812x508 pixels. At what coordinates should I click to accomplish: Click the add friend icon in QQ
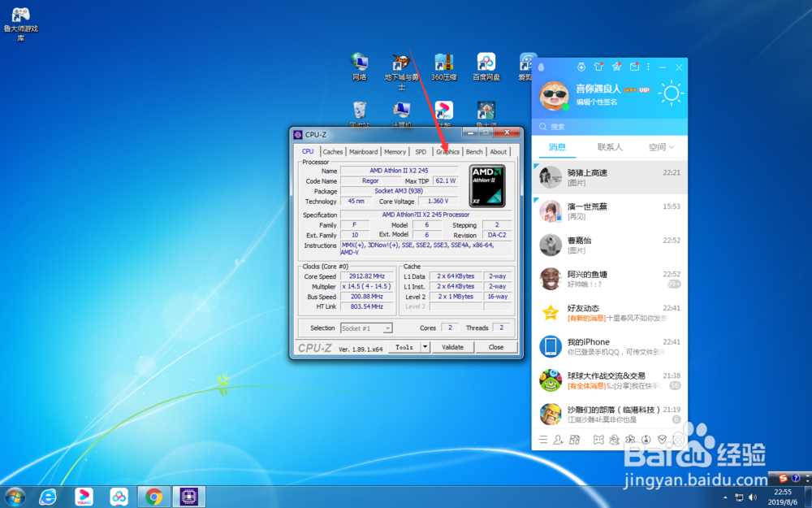pyautogui.click(x=559, y=439)
